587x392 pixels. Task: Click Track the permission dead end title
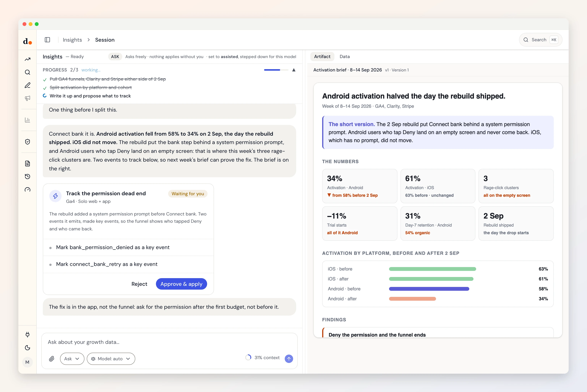point(106,194)
